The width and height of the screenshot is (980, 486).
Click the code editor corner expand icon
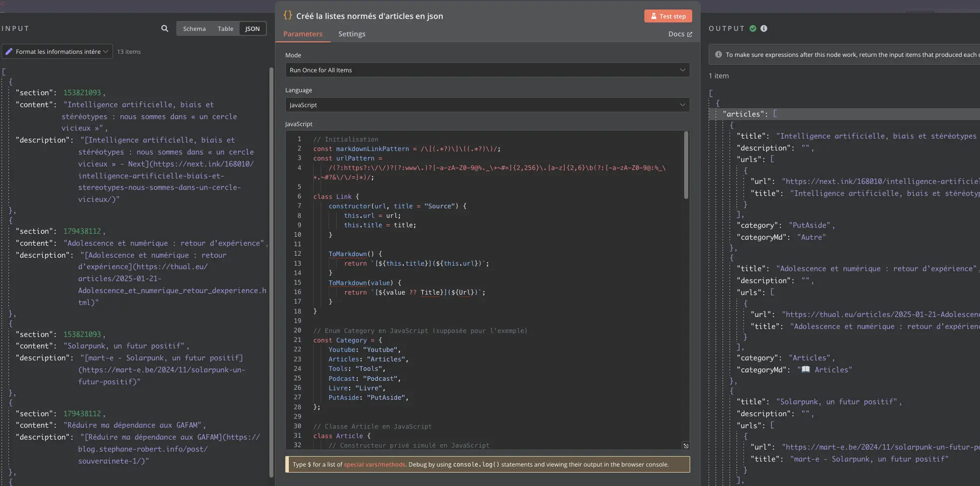[686, 446]
